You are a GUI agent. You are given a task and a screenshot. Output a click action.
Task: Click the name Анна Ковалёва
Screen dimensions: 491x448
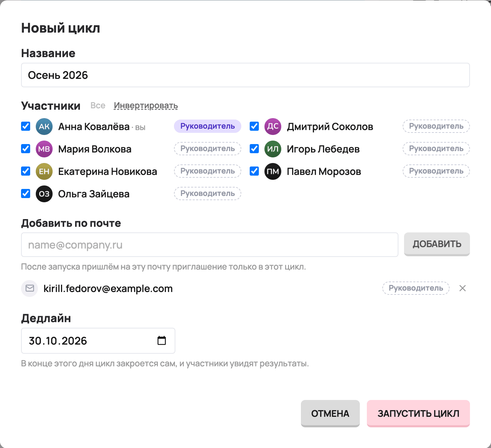[x=94, y=127]
